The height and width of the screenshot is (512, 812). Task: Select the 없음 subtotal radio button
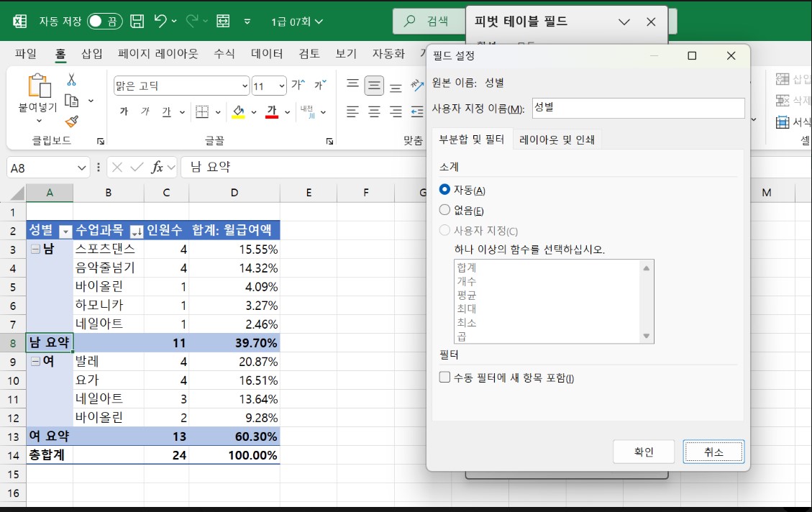click(x=444, y=210)
